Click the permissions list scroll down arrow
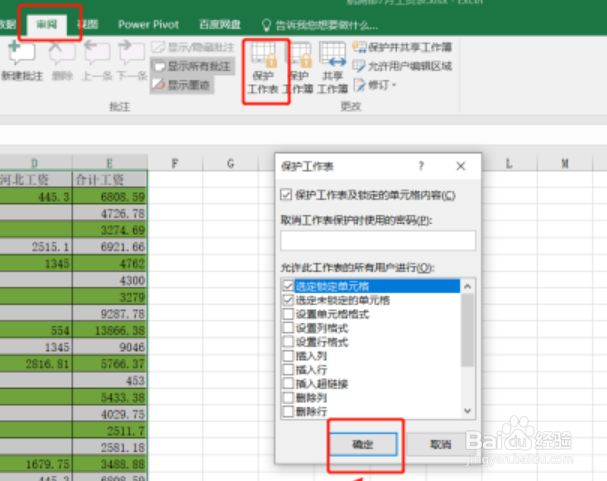 pyautogui.click(x=468, y=411)
